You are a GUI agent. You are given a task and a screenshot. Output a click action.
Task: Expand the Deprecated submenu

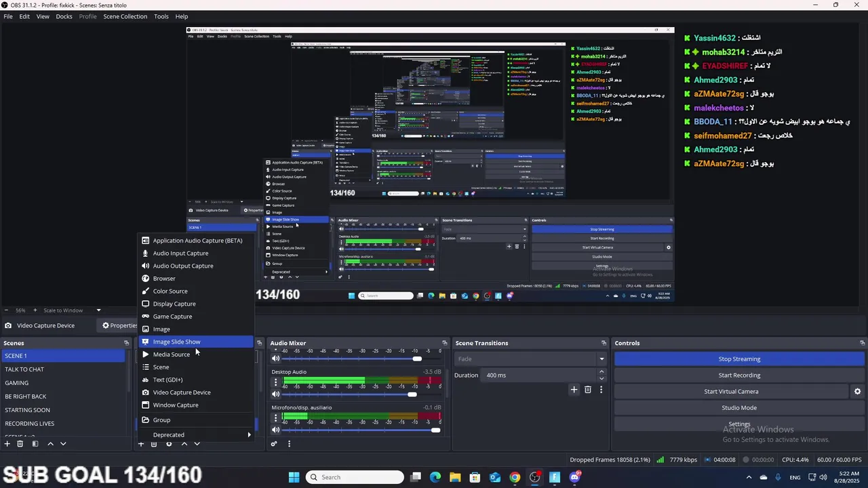[196, 434]
